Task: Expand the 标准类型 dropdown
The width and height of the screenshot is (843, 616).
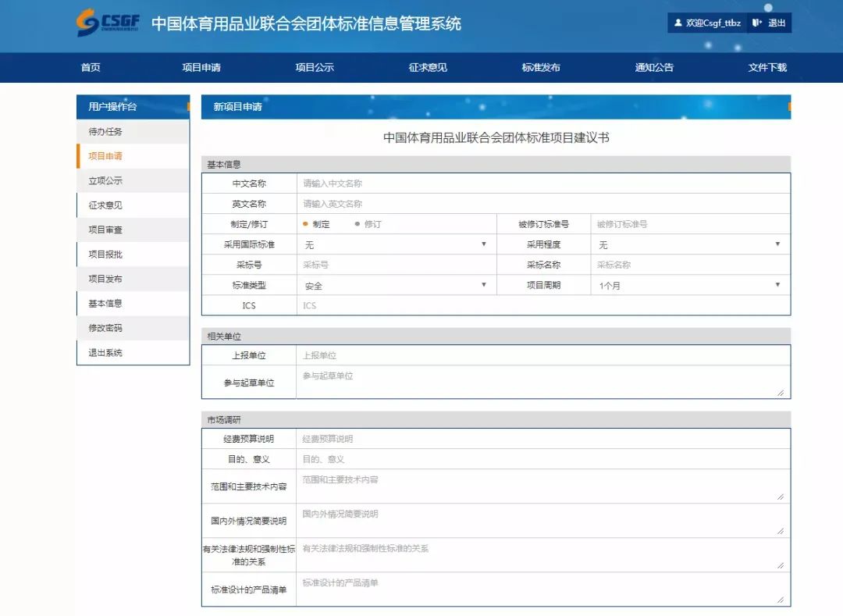Action: coord(397,286)
